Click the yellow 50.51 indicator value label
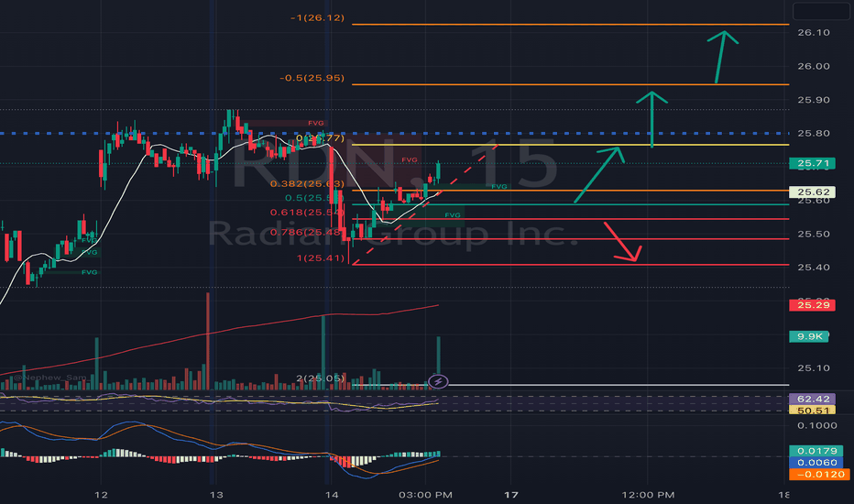 [813, 411]
